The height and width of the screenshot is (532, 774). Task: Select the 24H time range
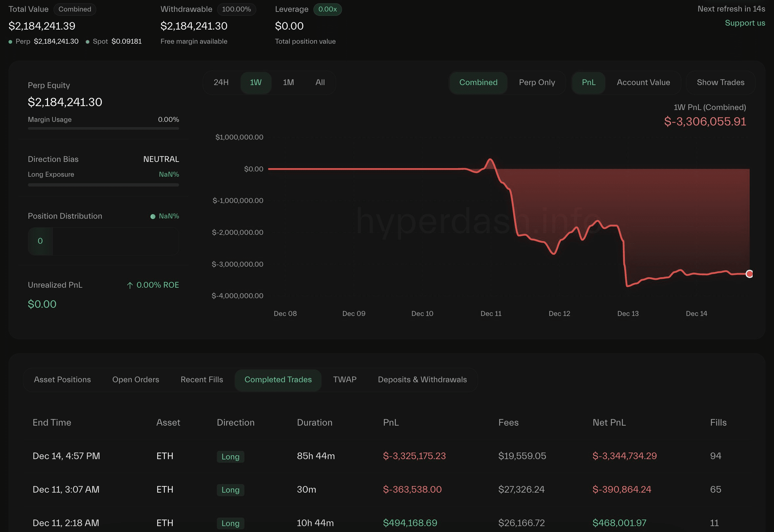point(221,82)
